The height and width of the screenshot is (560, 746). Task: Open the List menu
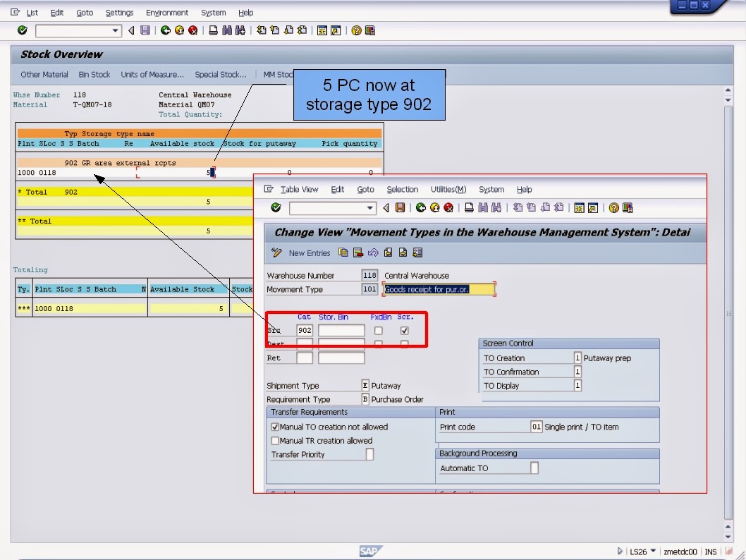pos(32,13)
